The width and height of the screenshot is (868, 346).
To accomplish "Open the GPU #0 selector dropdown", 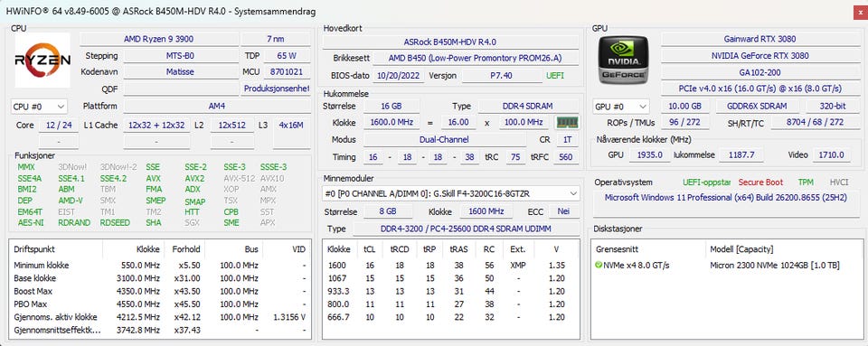I will pyautogui.click(x=621, y=106).
